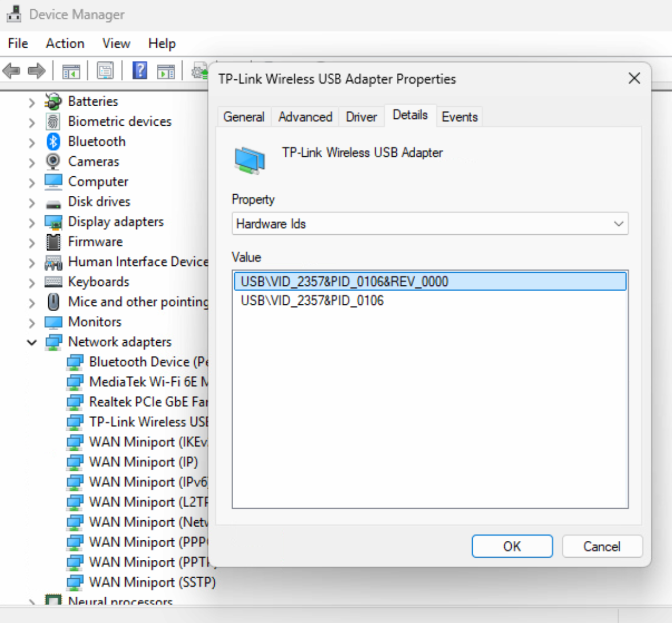
Task: Select the USB\VID_2357&PID_0106&REV_0000 value
Action: 430,281
